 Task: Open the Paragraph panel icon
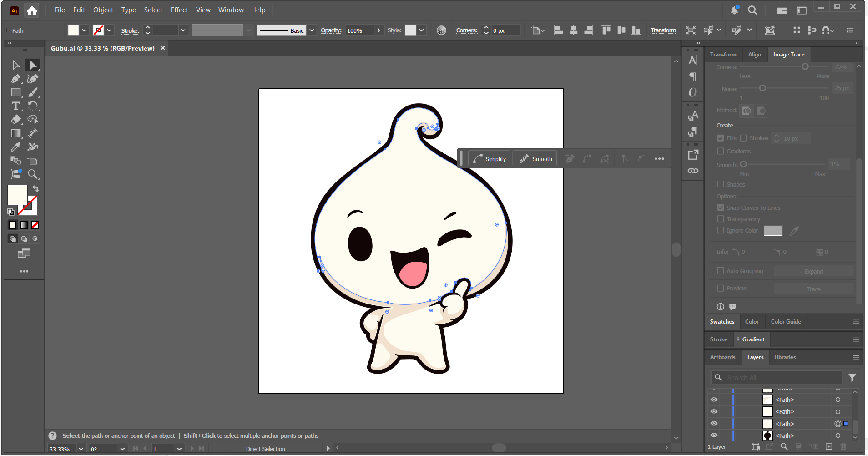tap(693, 76)
